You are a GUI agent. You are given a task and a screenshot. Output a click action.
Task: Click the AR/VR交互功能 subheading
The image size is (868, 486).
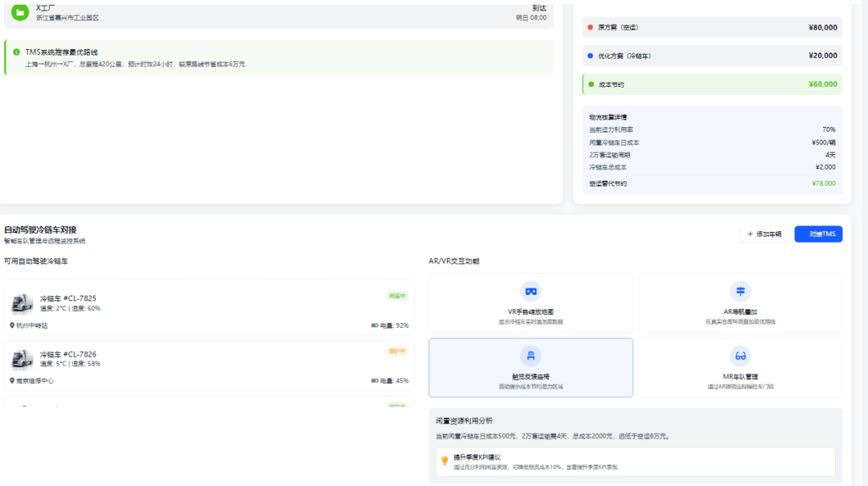(454, 261)
